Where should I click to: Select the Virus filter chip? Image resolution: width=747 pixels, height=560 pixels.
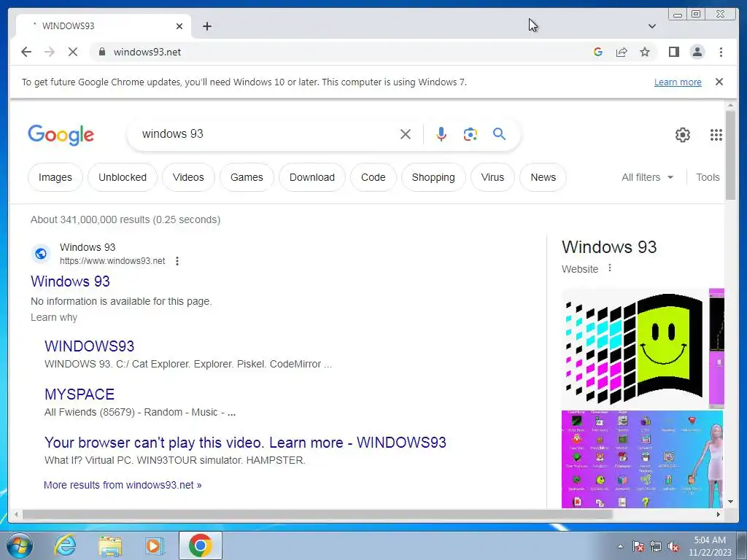[x=492, y=177]
